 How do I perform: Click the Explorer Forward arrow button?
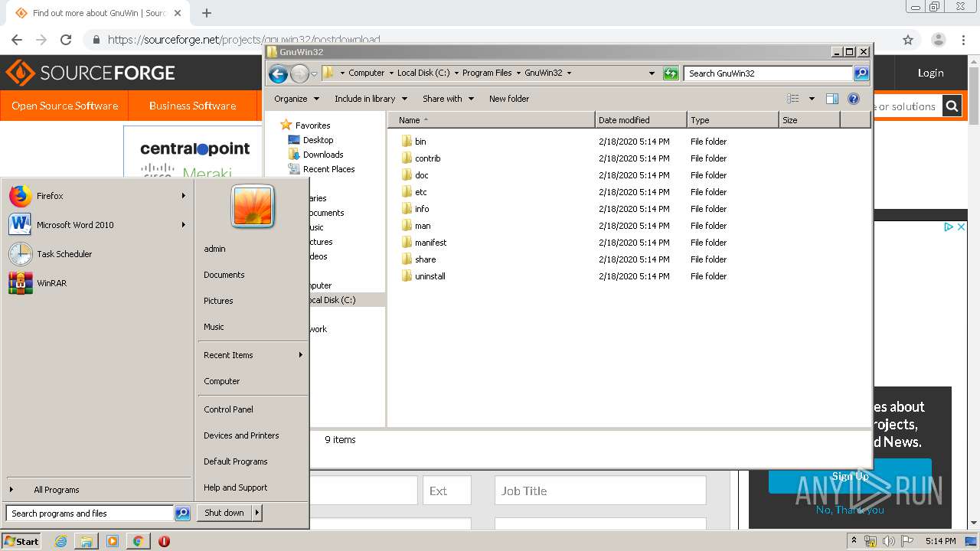point(299,73)
